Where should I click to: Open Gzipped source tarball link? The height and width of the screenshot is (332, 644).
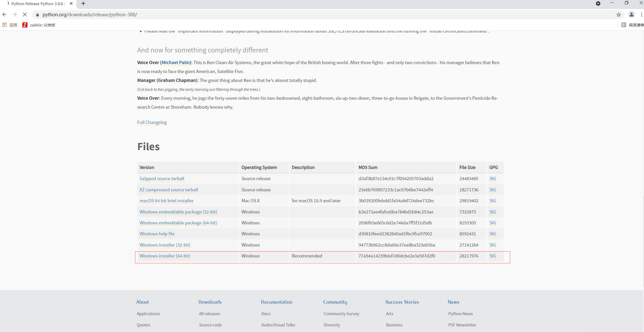pyautogui.click(x=162, y=179)
